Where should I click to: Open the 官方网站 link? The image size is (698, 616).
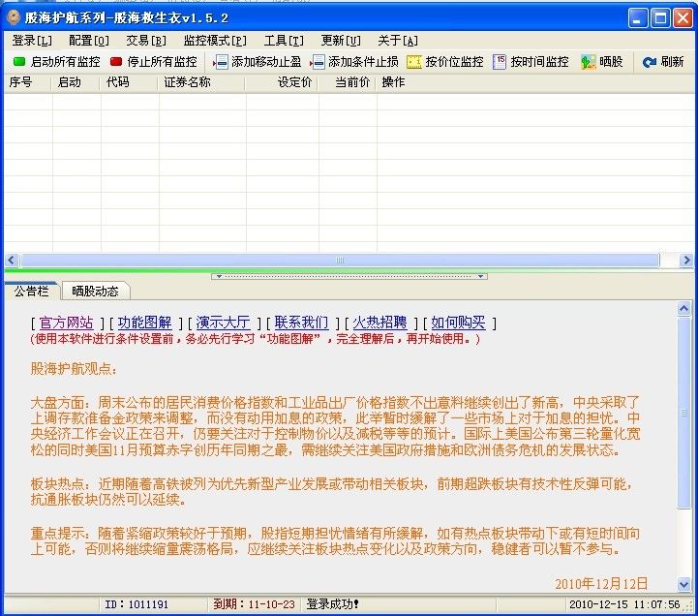click(x=67, y=323)
